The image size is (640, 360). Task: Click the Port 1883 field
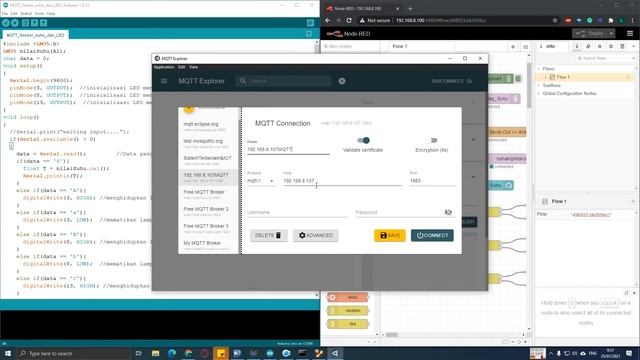click(x=432, y=180)
